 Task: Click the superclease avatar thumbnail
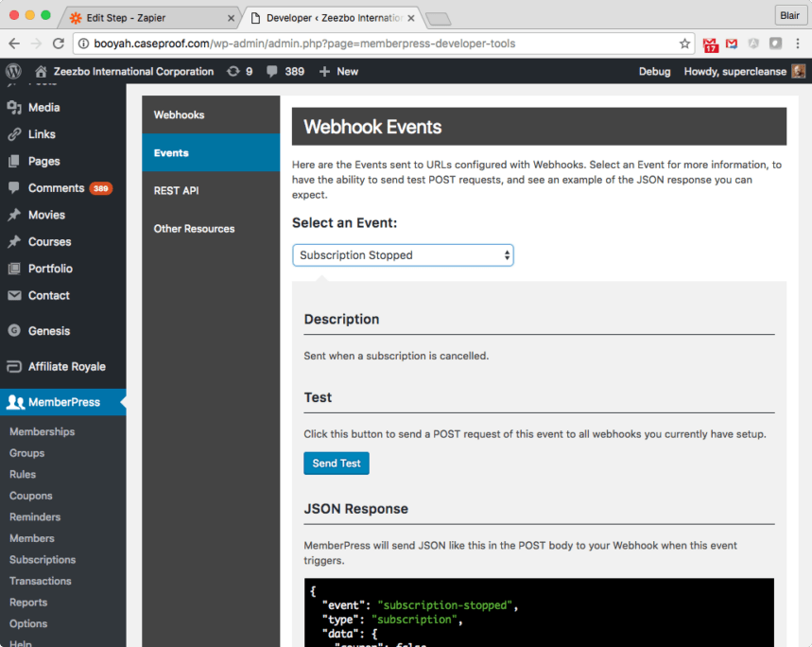click(x=799, y=72)
